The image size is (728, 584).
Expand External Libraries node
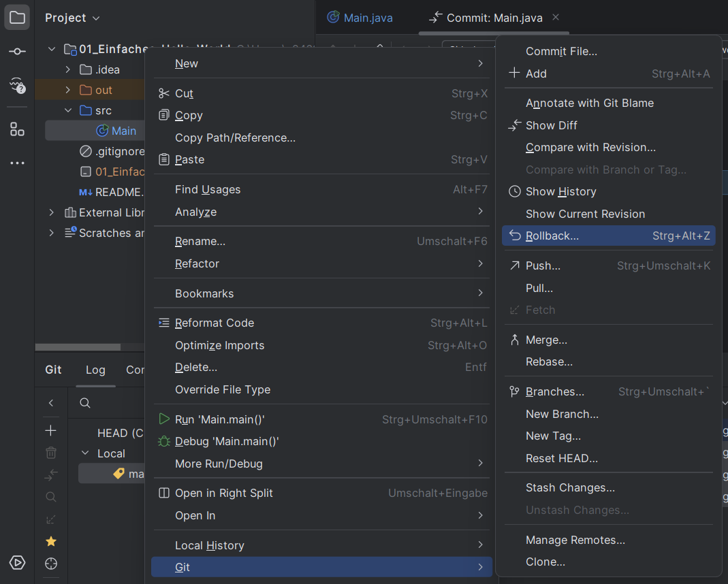pos(52,212)
